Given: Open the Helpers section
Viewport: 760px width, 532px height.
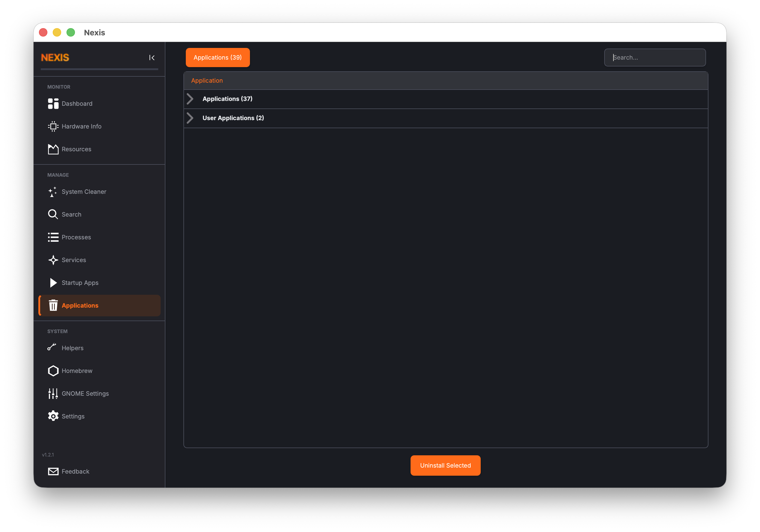Looking at the screenshot, I should 73,348.
